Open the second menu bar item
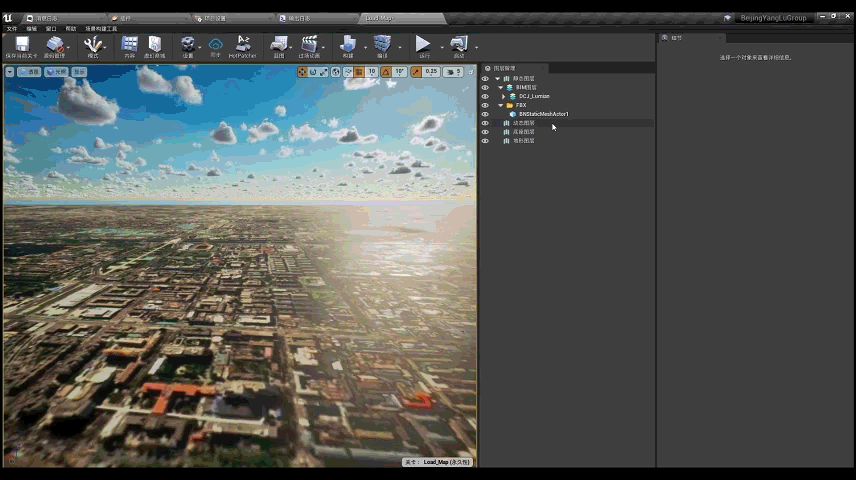 (31, 29)
